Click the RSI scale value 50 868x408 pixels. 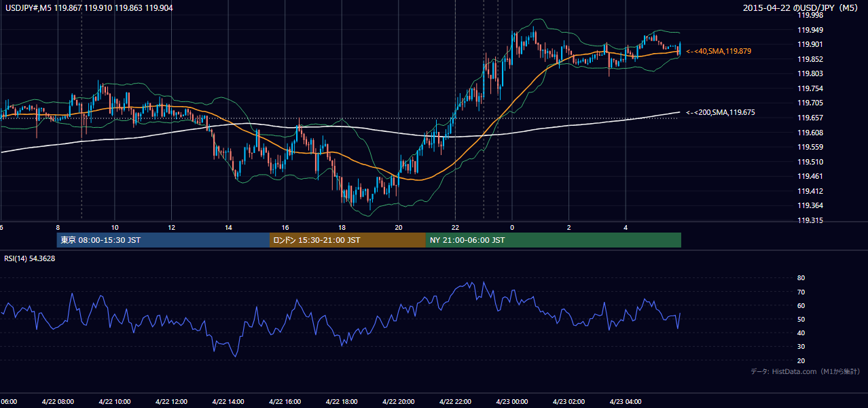click(801, 319)
